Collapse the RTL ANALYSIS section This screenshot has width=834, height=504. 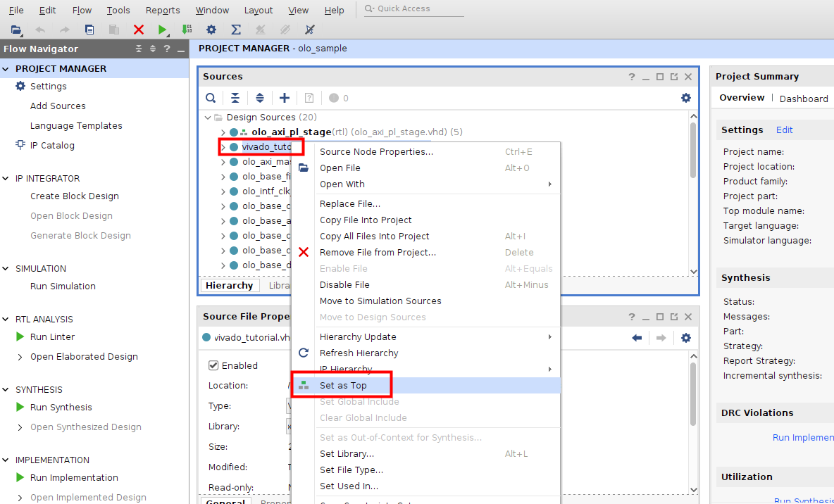pos(6,319)
